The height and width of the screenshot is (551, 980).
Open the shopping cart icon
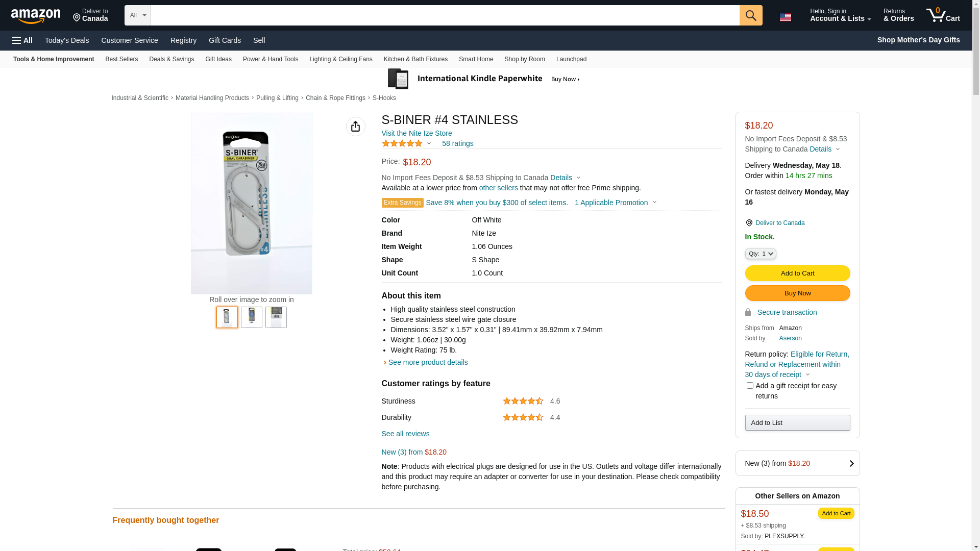[x=942, y=15]
